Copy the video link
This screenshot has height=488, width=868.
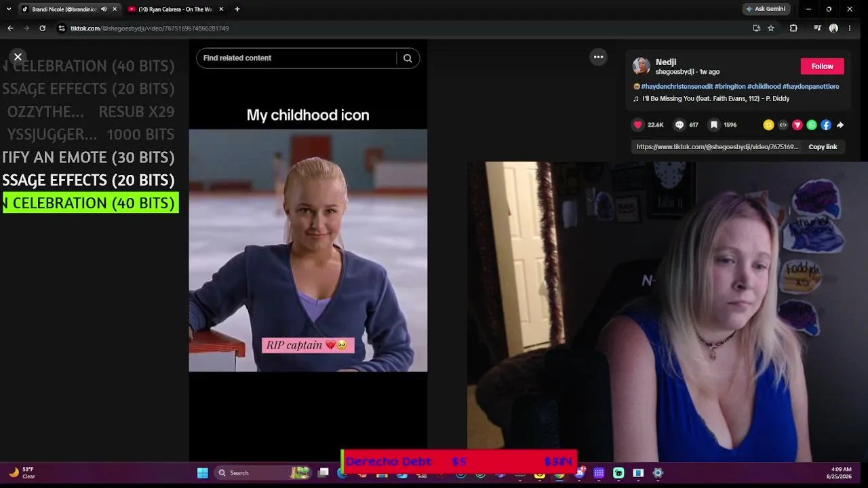point(823,146)
